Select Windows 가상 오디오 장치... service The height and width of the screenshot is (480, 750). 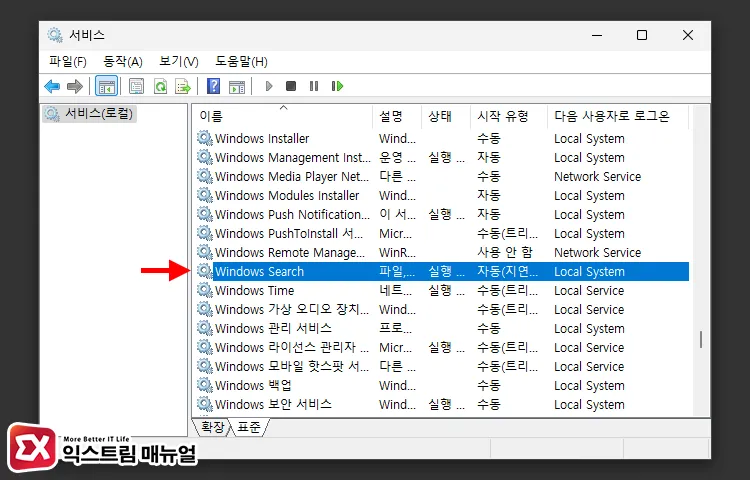[442, 309]
